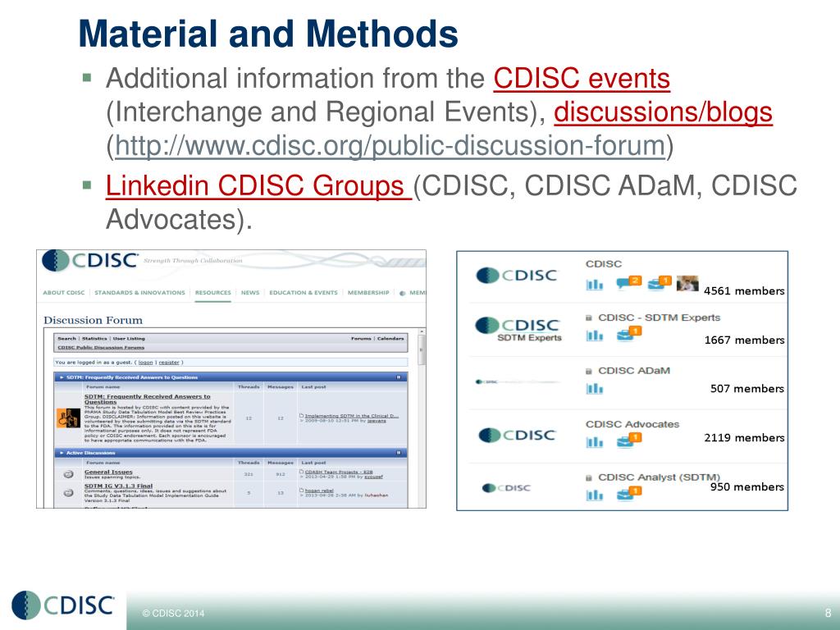This screenshot has width=840, height=630.
Task: Click orange forum icon beside SDTM Frequently Received Answers
Action: pos(68,418)
